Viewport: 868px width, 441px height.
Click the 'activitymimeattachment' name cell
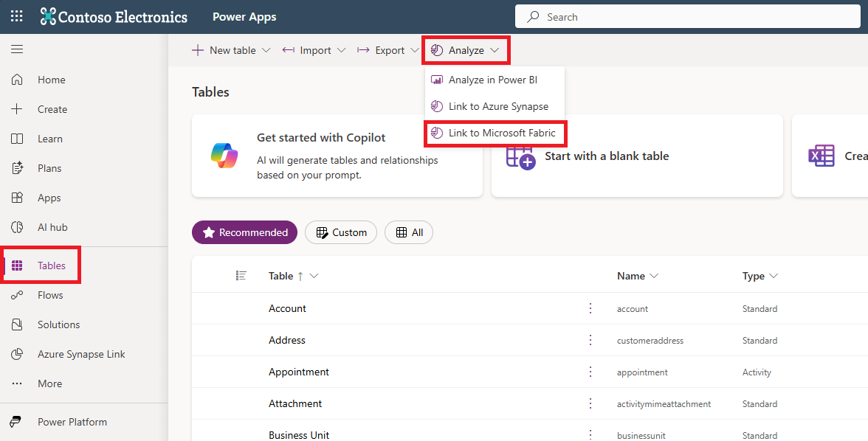tap(664, 404)
